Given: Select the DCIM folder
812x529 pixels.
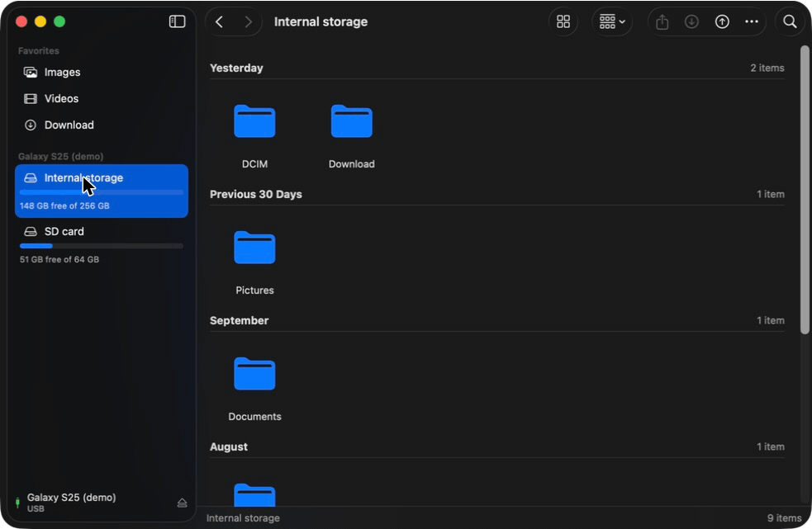Looking at the screenshot, I should [254, 121].
